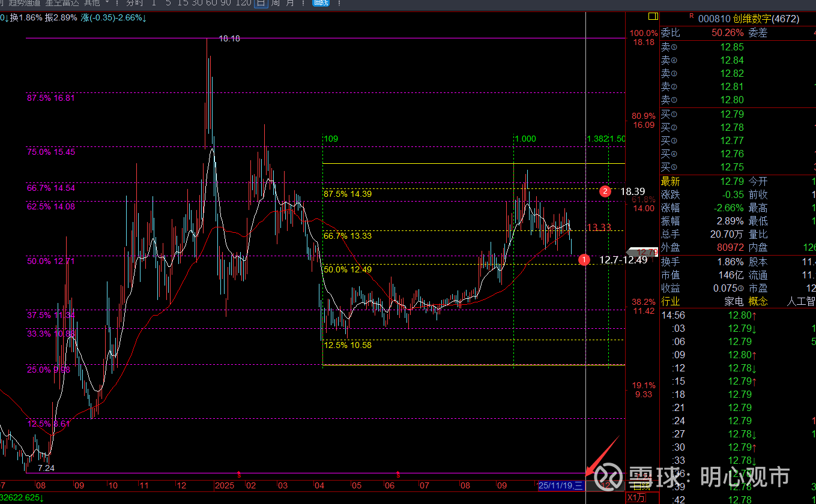
Task: Select the :03 trade tick row
Action: tap(737, 328)
